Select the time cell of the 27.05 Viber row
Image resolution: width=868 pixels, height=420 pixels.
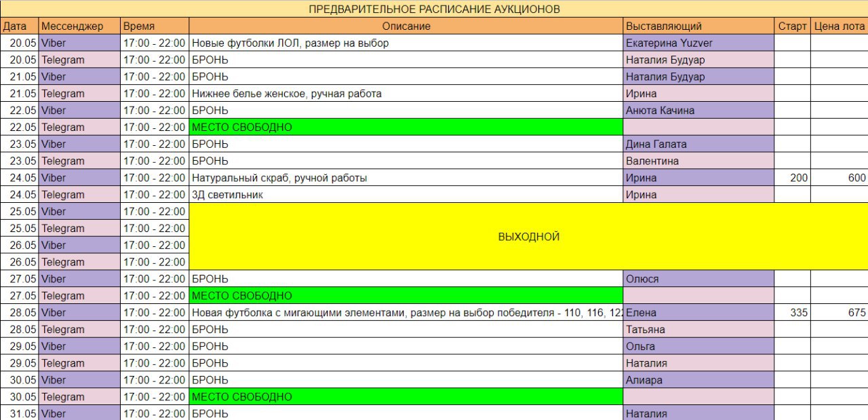tap(155, 279)
